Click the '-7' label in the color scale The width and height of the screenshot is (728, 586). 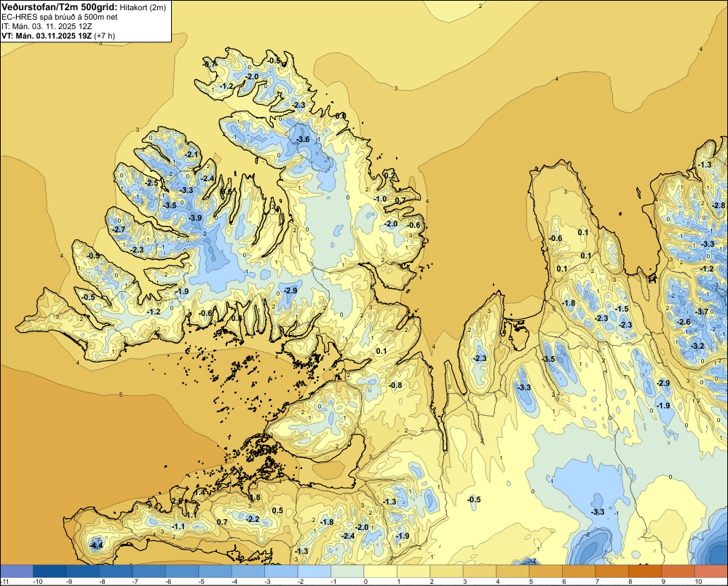click(135, 582)
